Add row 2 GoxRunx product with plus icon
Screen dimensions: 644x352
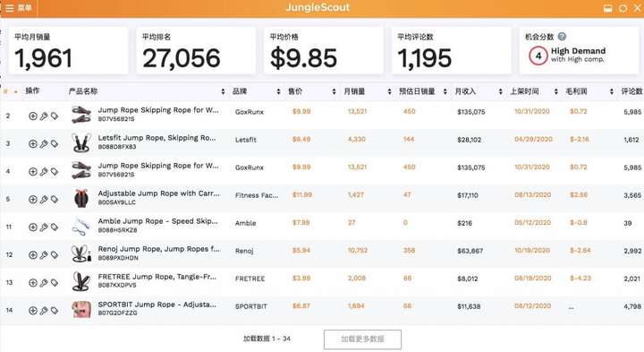tap(33, 116)
